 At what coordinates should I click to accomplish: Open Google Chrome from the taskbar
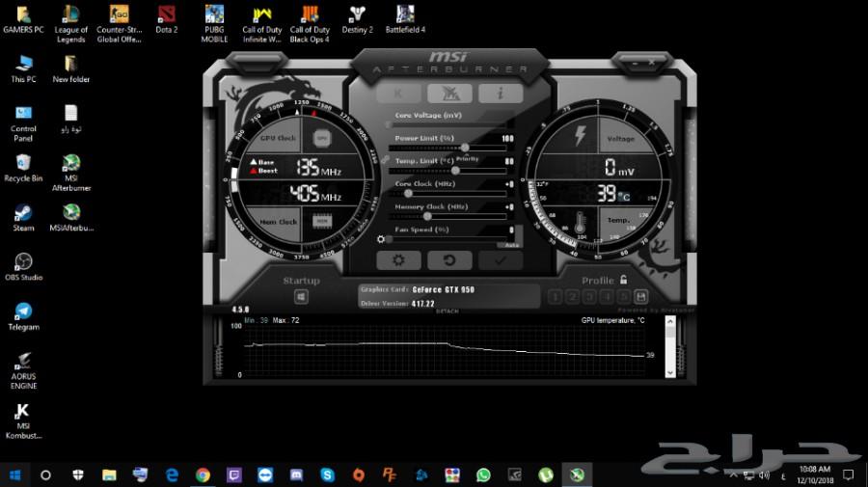(x=203, y=474)
